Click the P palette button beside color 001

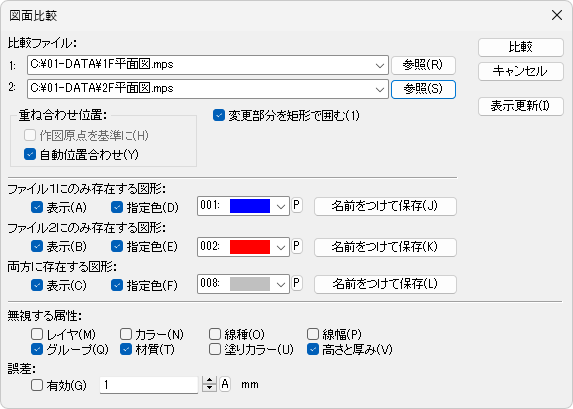pyautogui.click(x=297, y=205)
